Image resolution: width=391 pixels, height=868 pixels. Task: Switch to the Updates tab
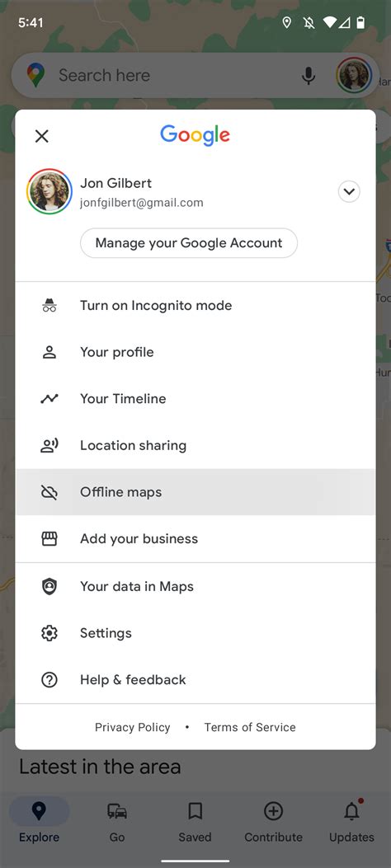tap(351, 823)
